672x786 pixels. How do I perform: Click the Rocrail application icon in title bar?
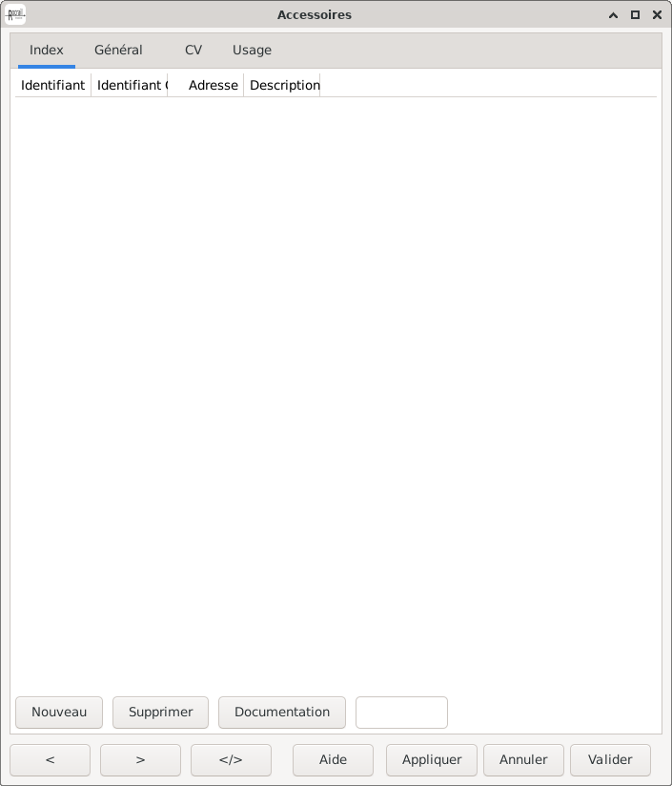(15, 15)
